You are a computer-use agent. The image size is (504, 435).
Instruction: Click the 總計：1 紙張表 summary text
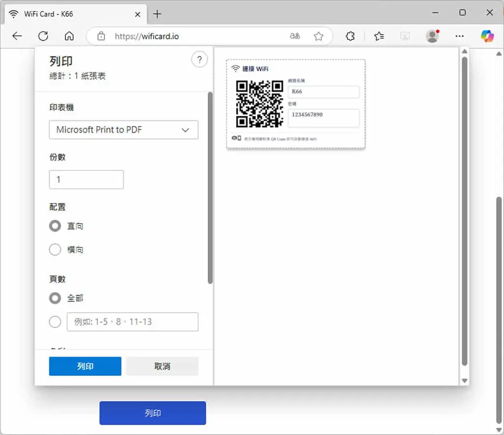click(x=77, y=76)
